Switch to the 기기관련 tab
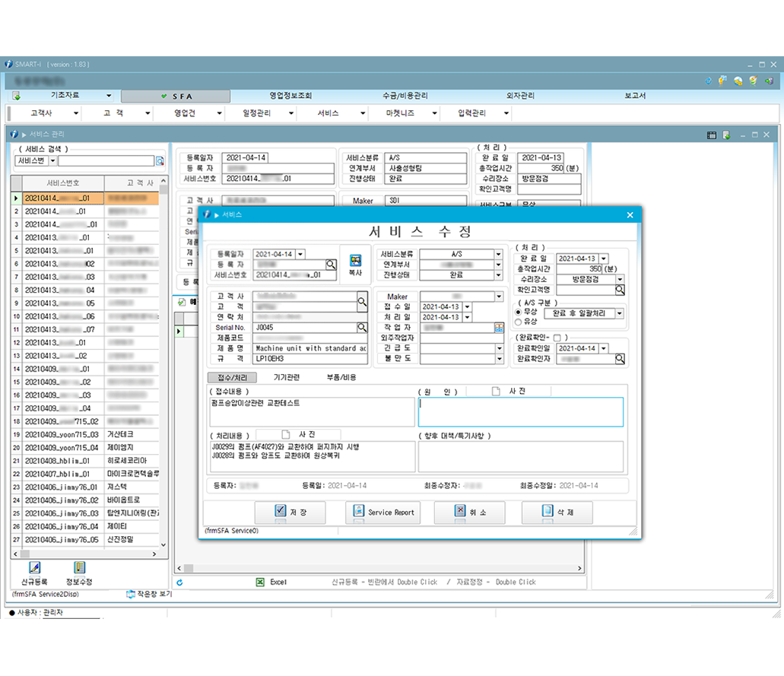 [286, 377]
